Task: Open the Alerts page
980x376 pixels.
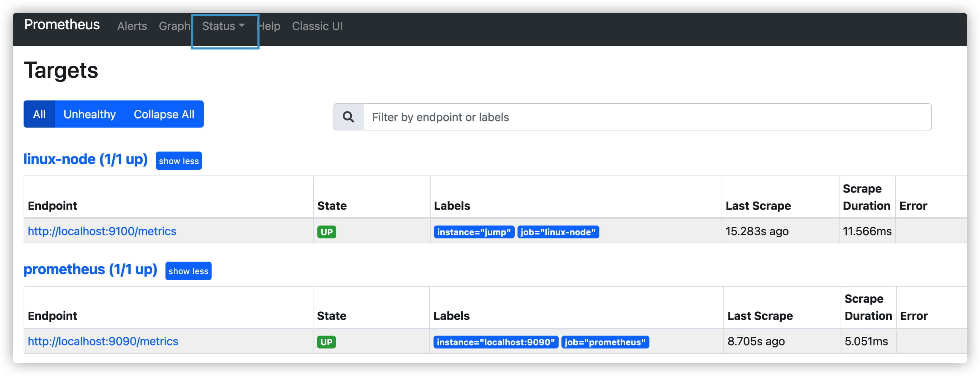Action: [132, 26]
